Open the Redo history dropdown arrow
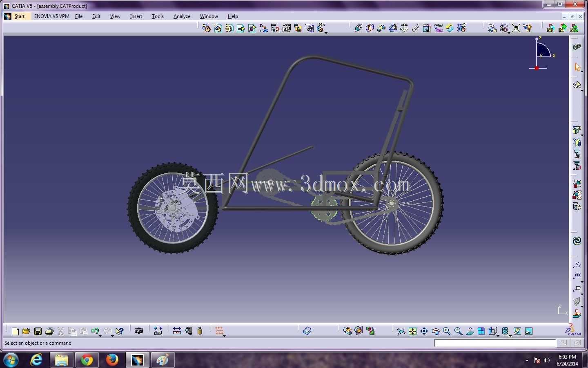The width and height of the screenshot is (588, 368). (112, 335)
